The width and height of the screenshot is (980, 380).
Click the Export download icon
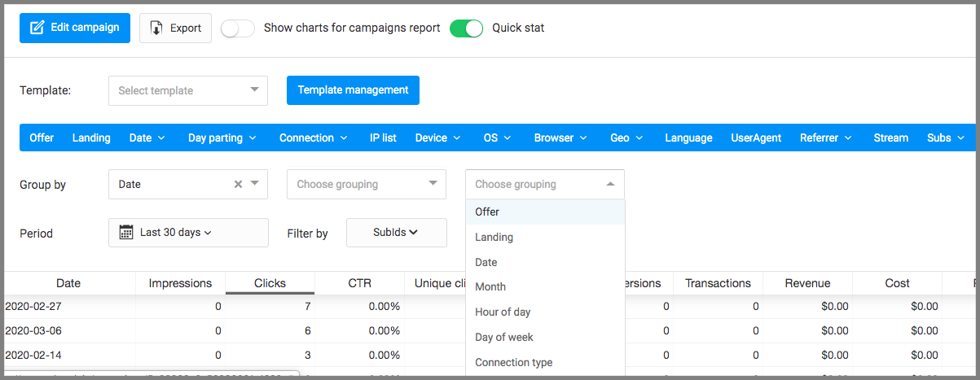pos(157,28)
